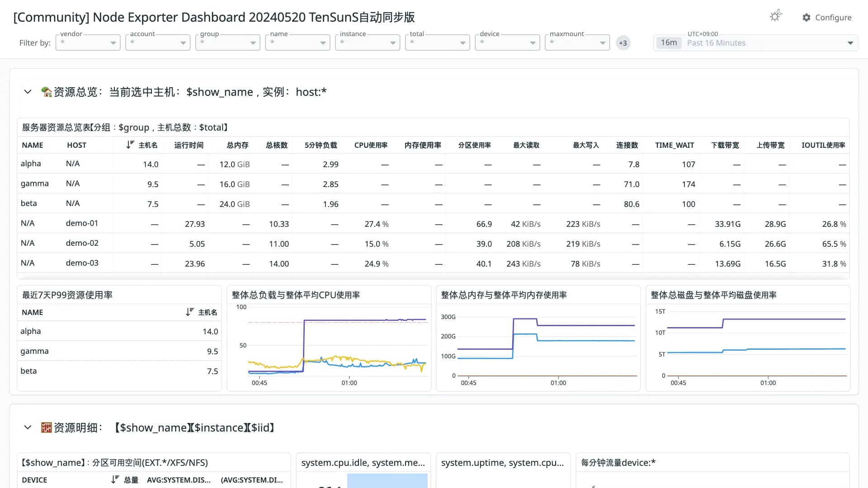Click system.cpu.idle widget title
Viewport: 868px width, 488px height.
point(363,463)
